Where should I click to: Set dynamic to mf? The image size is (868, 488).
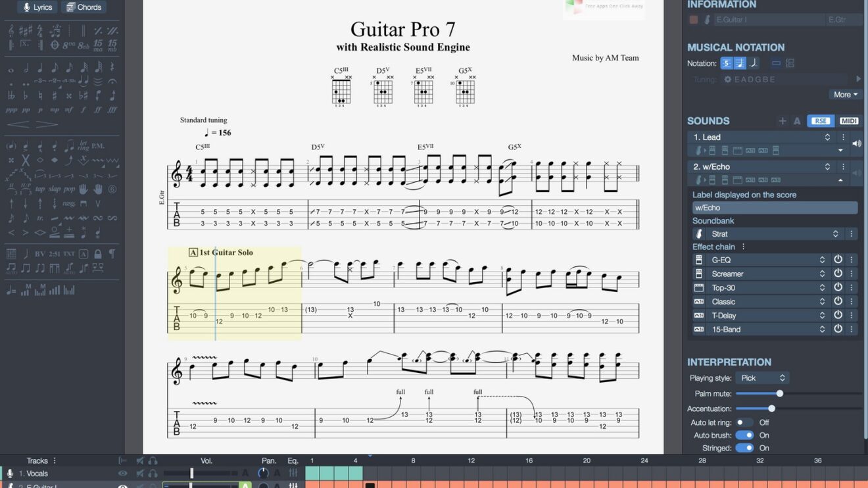click(x=69, y=110)
